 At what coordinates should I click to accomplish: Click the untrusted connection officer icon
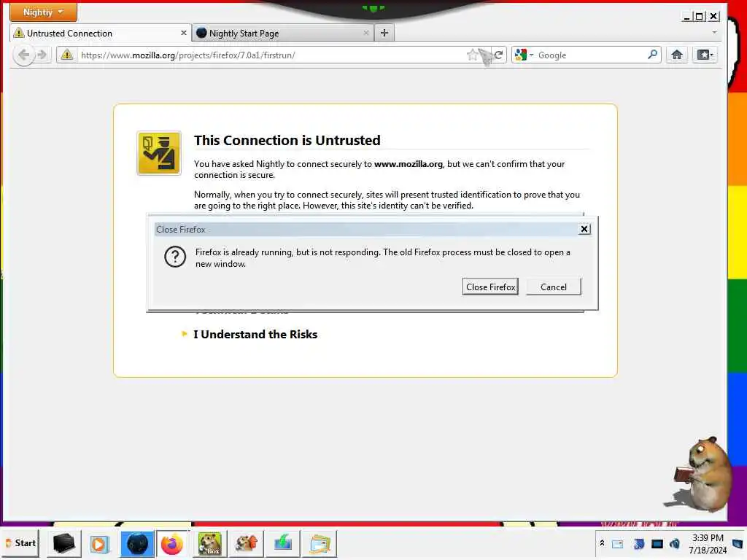[x=159, y=153]
